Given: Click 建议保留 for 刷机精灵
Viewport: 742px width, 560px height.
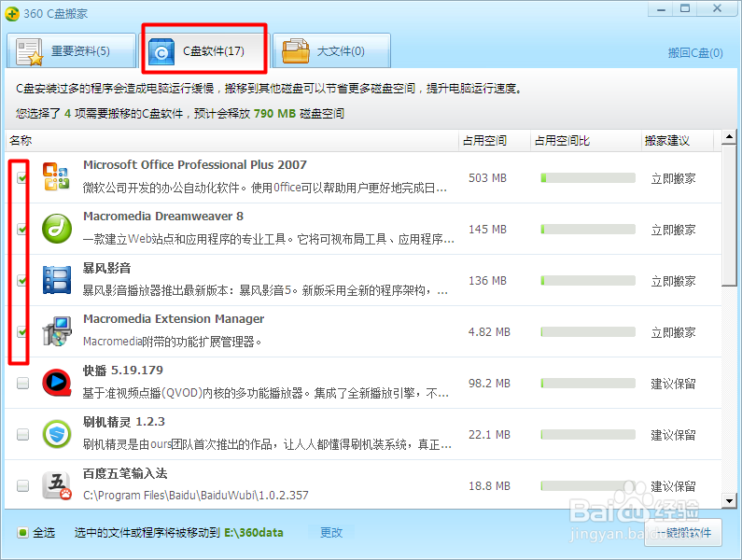Looking at the screenshot, I should pos(673,435).
